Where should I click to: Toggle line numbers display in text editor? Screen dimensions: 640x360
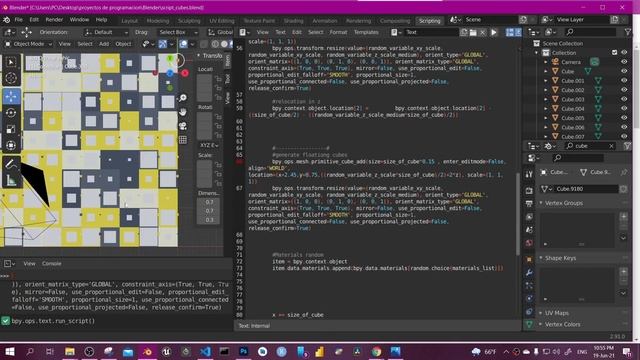point(509,32)
